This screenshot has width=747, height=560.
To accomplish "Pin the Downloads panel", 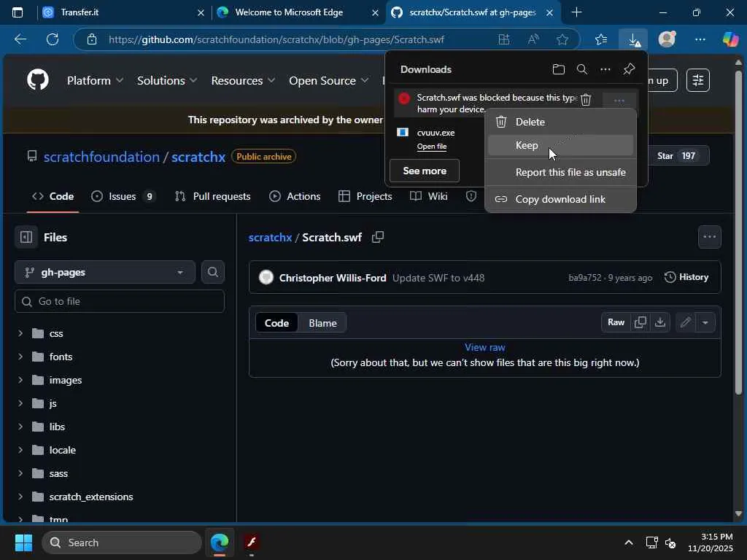I will tap(629, 69).
